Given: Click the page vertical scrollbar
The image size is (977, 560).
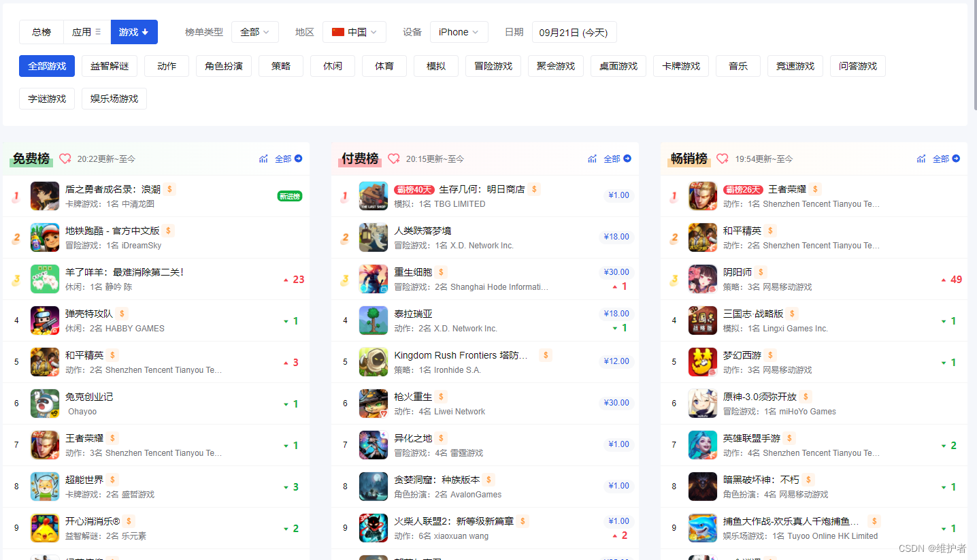Looking at the screenshot, I should 974,54.
